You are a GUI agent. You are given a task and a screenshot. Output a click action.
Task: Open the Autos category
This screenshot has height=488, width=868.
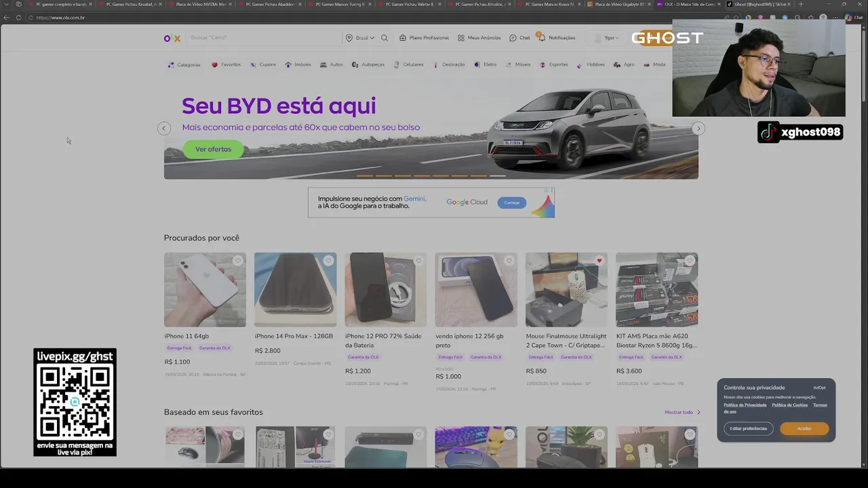point(331,65)
